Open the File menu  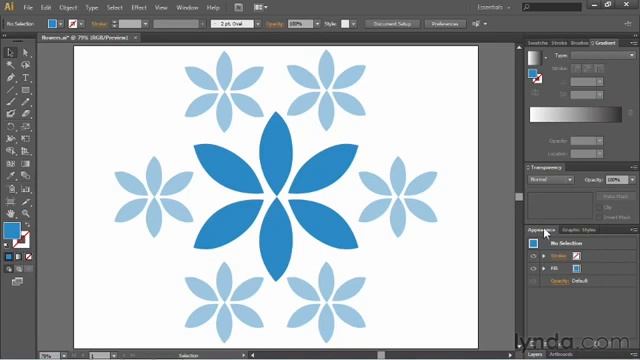tap(28, 7)
